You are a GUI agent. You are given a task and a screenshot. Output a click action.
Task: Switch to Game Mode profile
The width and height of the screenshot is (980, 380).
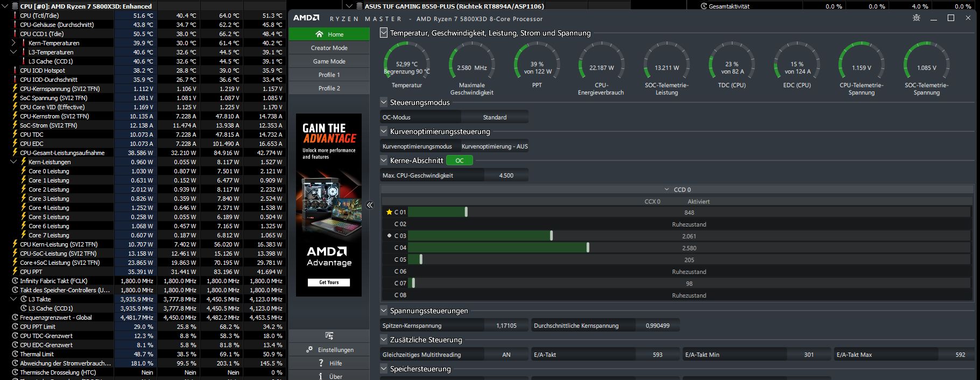(329, 61)
